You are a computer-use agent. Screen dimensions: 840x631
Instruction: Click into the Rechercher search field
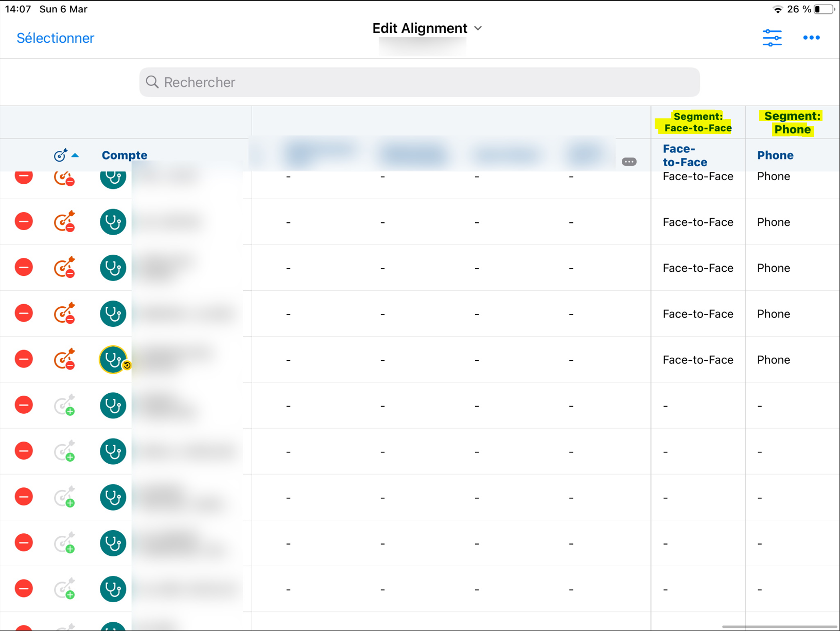click(x=419, y=82)
